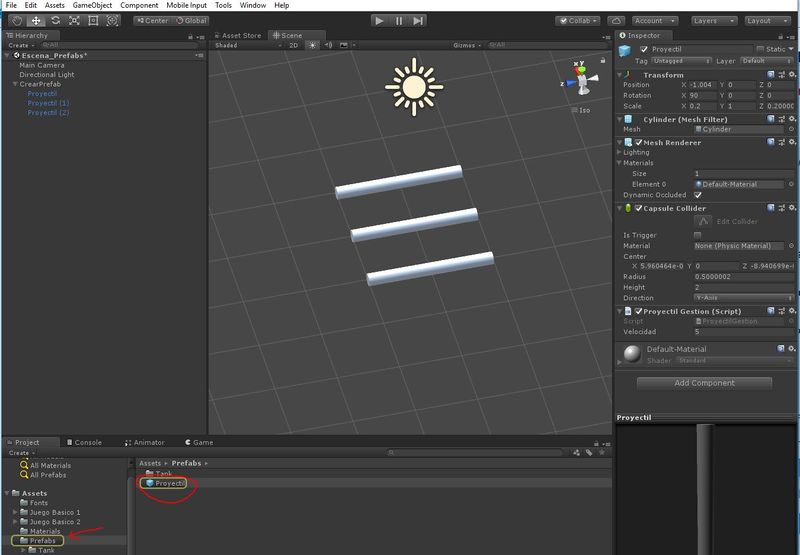Open the Collab button
Screen dimensions: 800x555
tap(578, 21)
